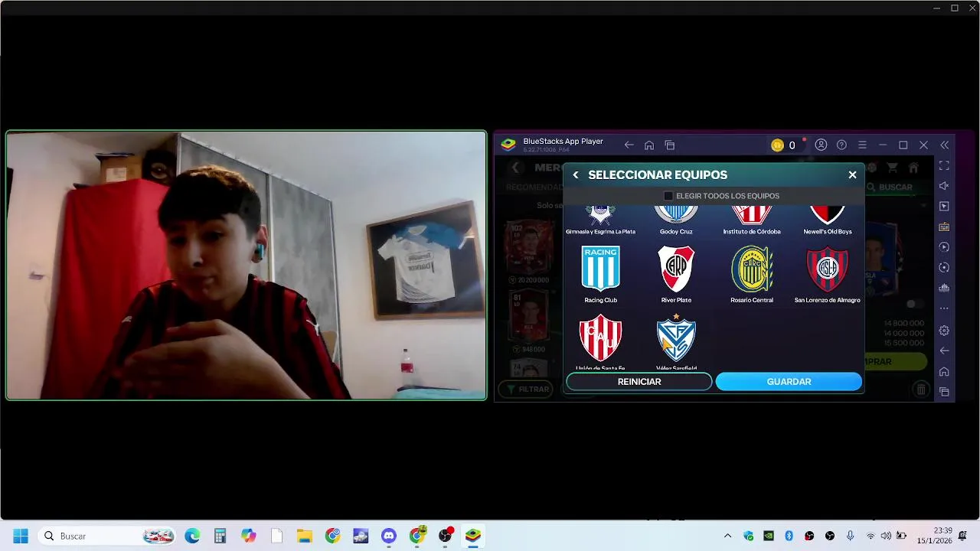
Task: Select the Unión de Santa Fe crest
Action: 600,337
